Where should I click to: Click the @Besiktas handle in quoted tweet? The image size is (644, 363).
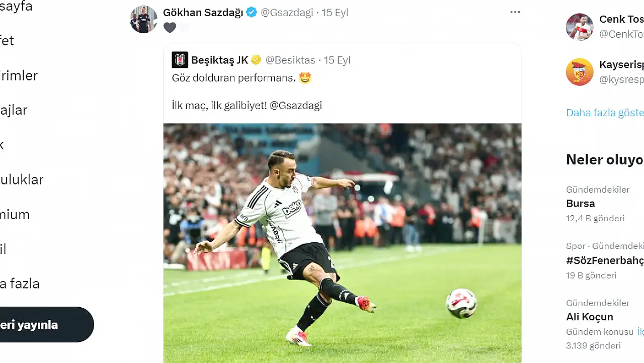click(290, 60)
